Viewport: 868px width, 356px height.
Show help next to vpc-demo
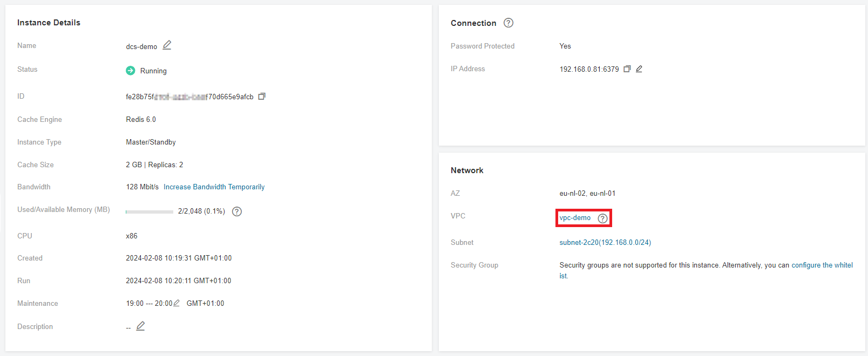click(602, 218)
